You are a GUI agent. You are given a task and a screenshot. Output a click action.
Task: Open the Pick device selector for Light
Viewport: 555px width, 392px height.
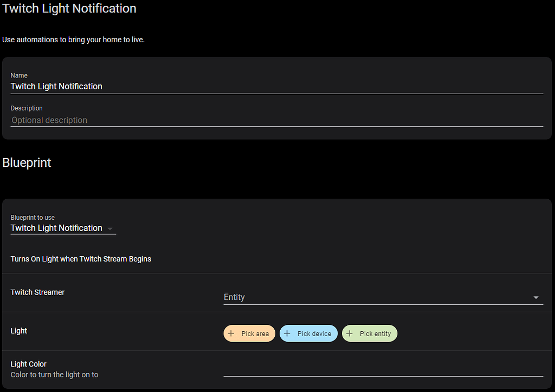pyautogui.click(x=308, y=333)
